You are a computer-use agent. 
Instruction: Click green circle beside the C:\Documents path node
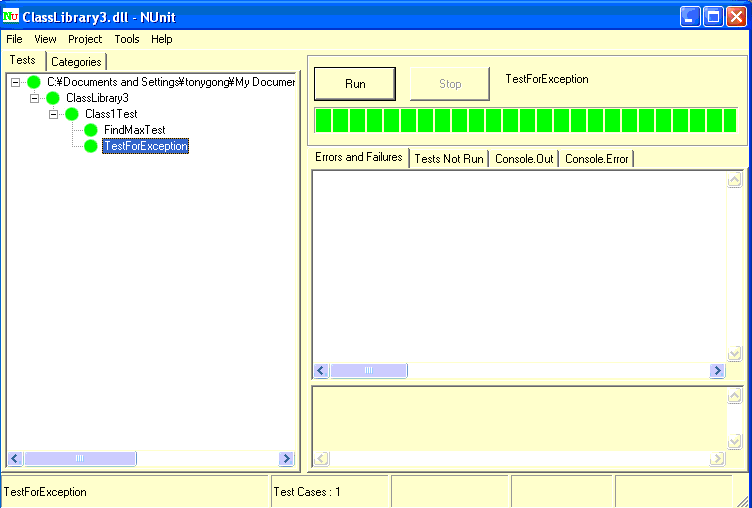coord(34,83)
